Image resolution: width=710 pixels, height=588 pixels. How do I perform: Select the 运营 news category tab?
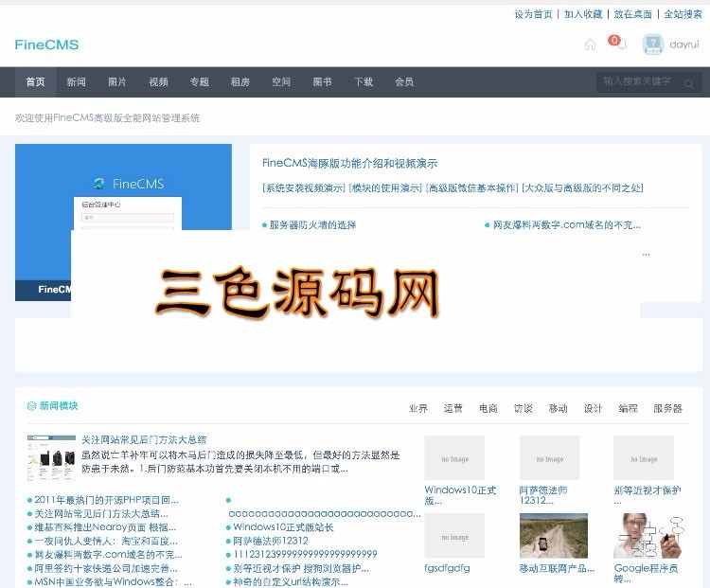(x=453, y=409)
